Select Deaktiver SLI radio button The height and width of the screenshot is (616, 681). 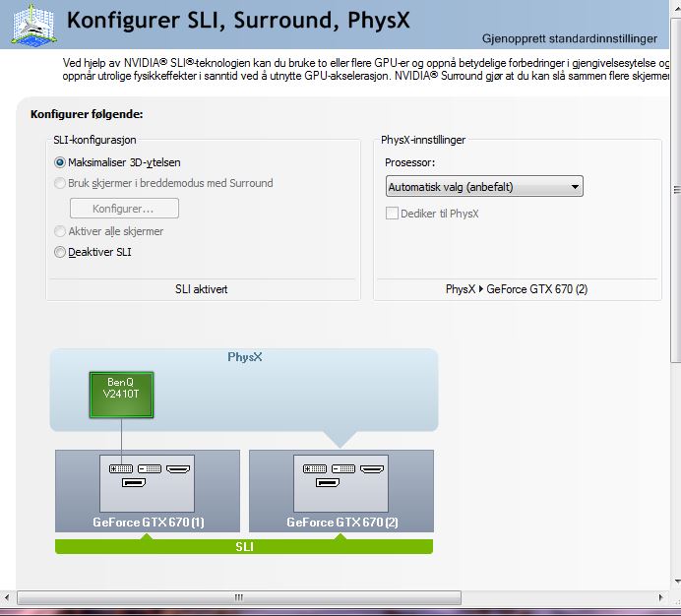[60, 252]
